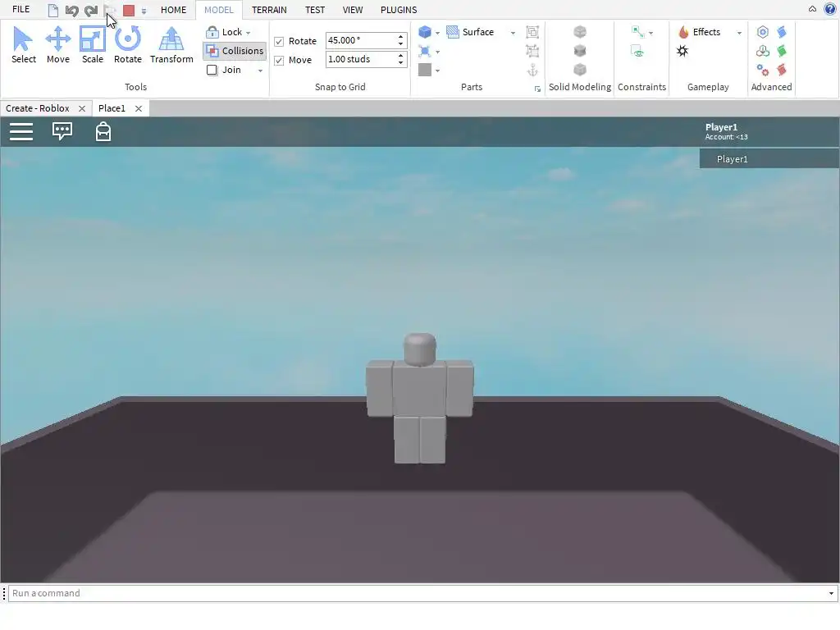The image size is (840, 630).
Task: Switch to the TERRAIN ribbon tab
Action: (x=269, y=10)
